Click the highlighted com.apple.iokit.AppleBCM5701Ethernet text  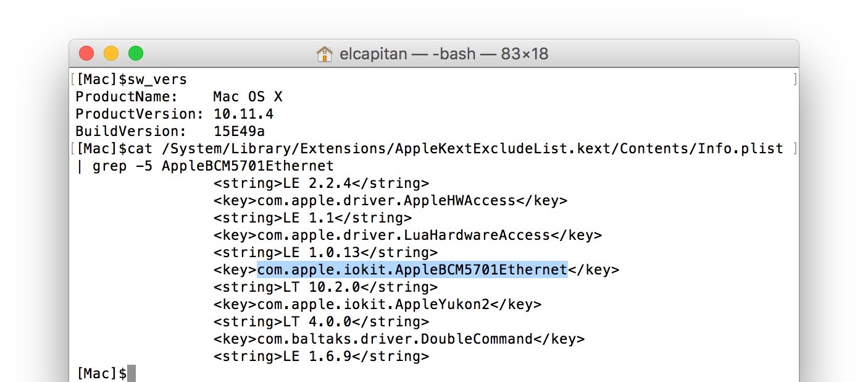pos(412,270)
